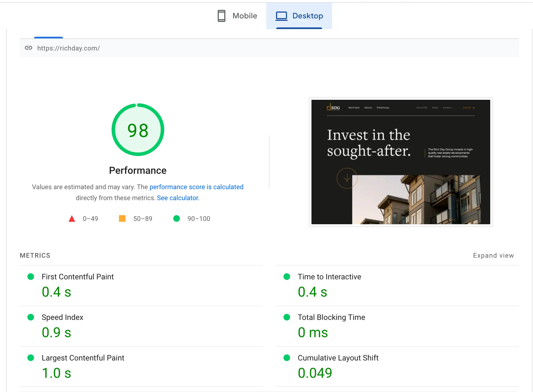Click the Expand view toggle
The width and height of the screenshot is (533, 392).
493,255
